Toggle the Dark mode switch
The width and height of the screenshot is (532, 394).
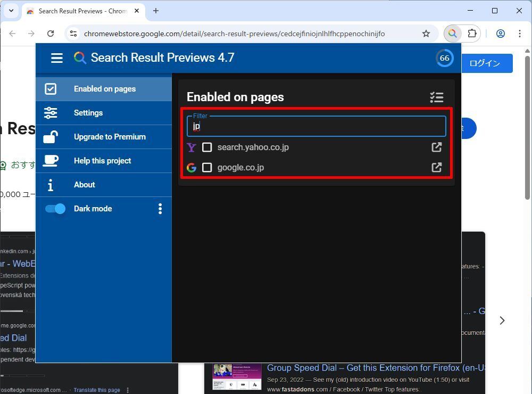click(x=55, y=209)
